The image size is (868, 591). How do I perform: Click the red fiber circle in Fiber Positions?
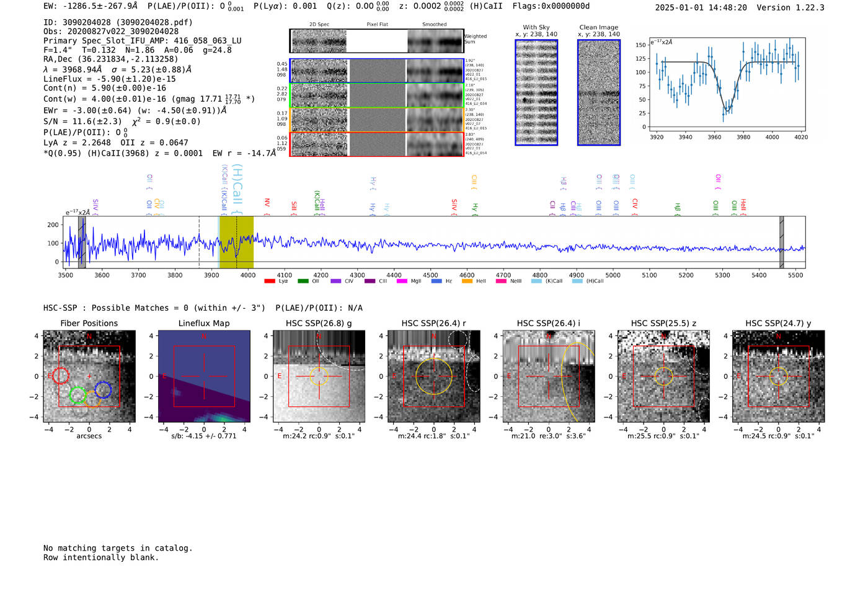click(60, 375)
